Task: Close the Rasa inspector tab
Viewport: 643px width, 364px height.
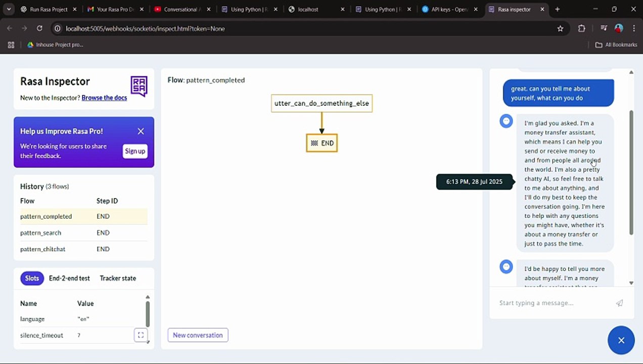Action: click(543, 9)
